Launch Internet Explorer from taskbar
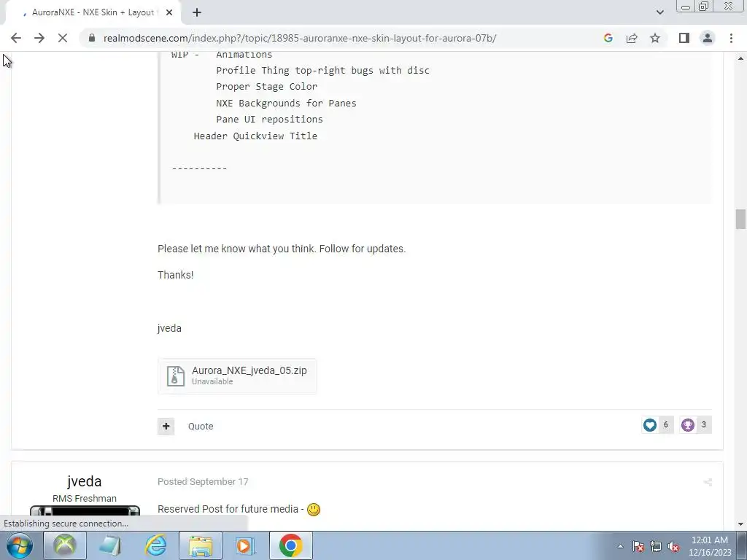This screenshot has height=560, width=747. click(155, 545)
